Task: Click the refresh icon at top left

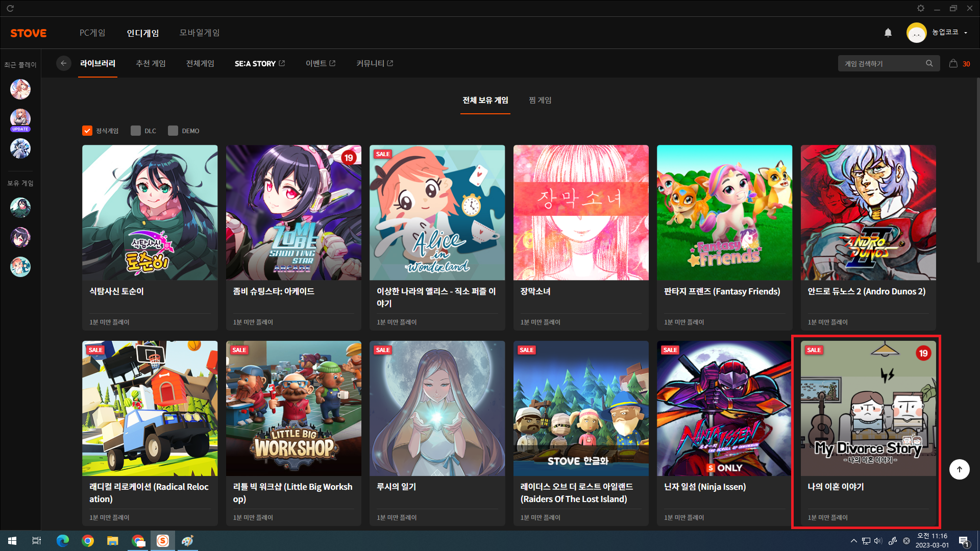Action: click(10, 8)
